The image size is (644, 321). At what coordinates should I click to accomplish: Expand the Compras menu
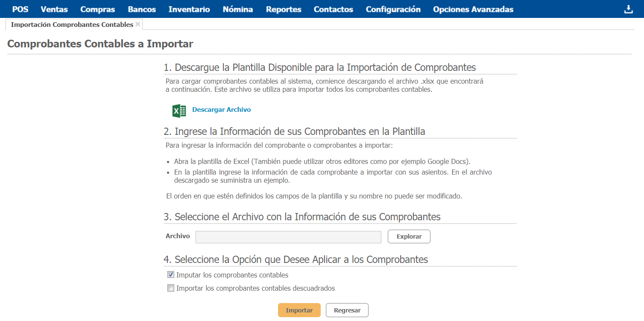97,9
